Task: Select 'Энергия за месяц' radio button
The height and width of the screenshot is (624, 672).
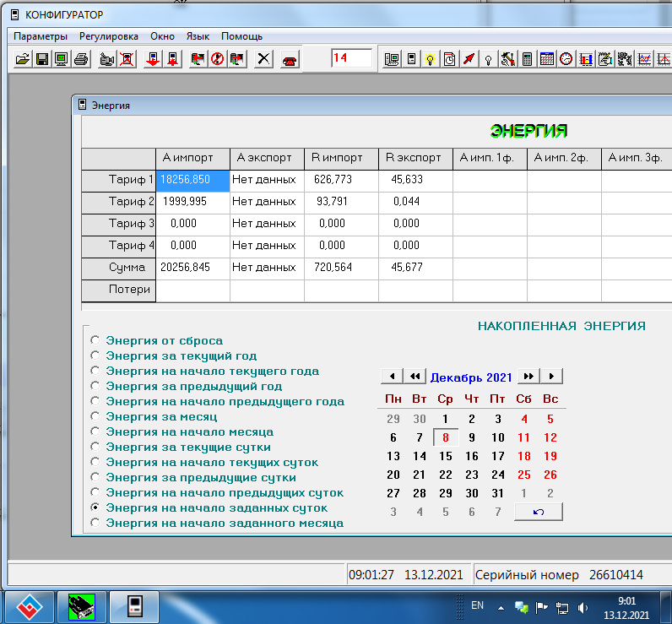Action: tap(95, 416)
